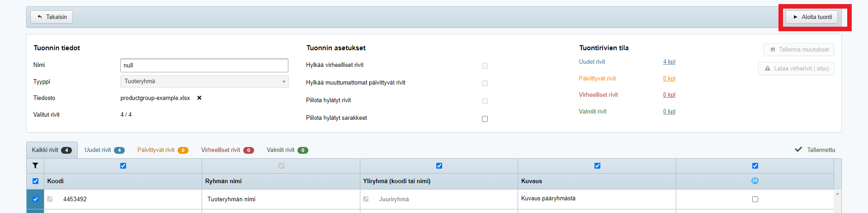The image size is (868, 213).
Task: Click the link icon beside code 4453492
Action: click(50, 199)
